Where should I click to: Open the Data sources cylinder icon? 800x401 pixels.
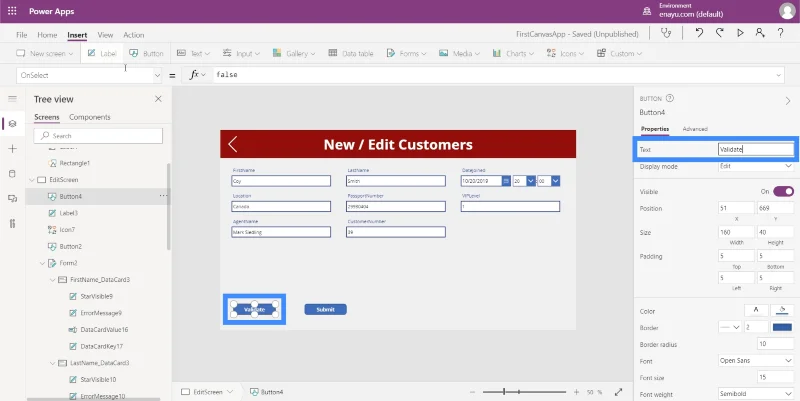(x=13, y=173)
